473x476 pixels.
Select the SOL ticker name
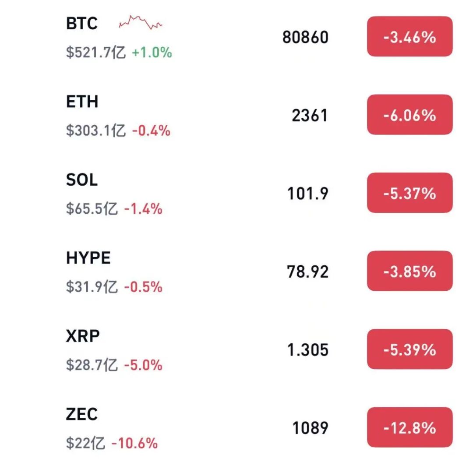point(81,180)
